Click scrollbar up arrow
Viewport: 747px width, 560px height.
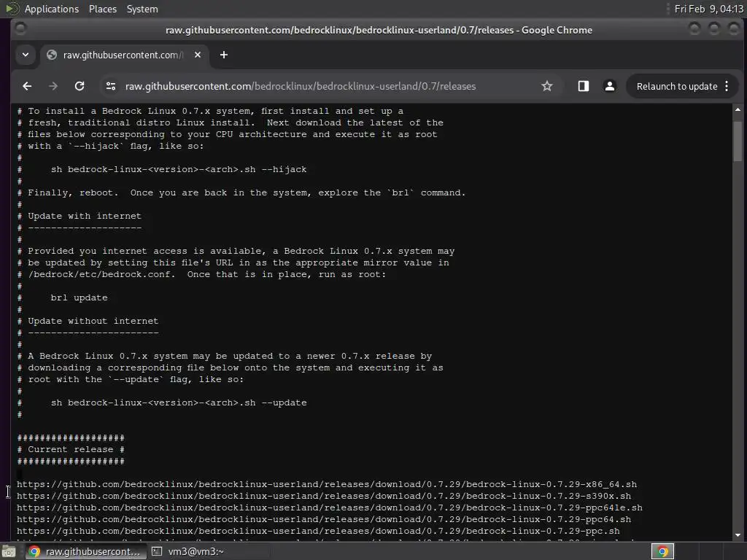pos(738,110)
